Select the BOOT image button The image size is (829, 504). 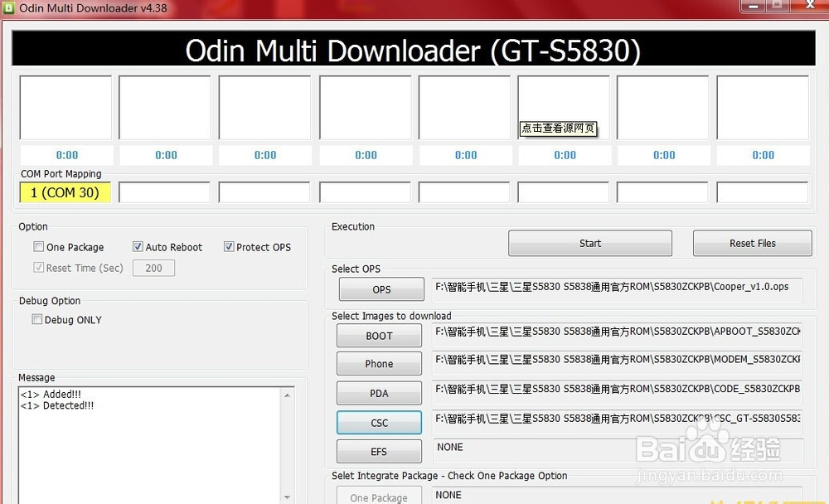click(379, 335)
